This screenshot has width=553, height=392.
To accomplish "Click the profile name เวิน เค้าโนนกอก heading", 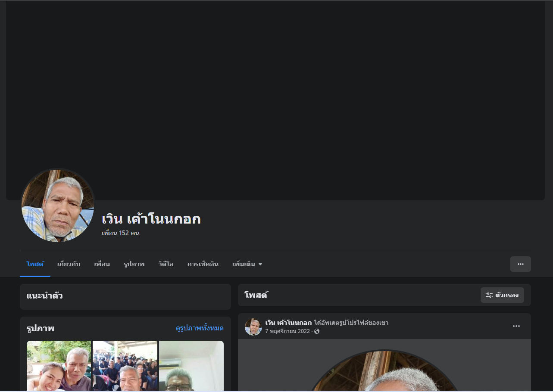I will click(151, 219).
